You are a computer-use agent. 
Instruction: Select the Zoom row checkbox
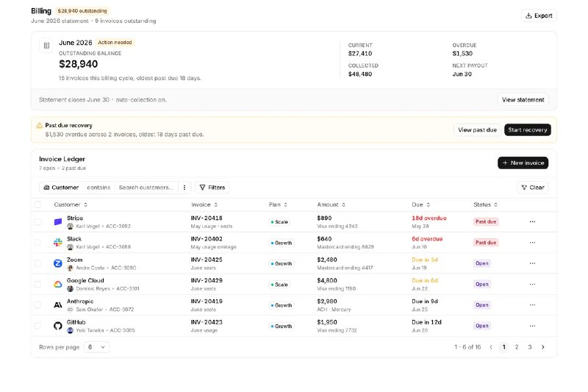[x=38, y=263]
